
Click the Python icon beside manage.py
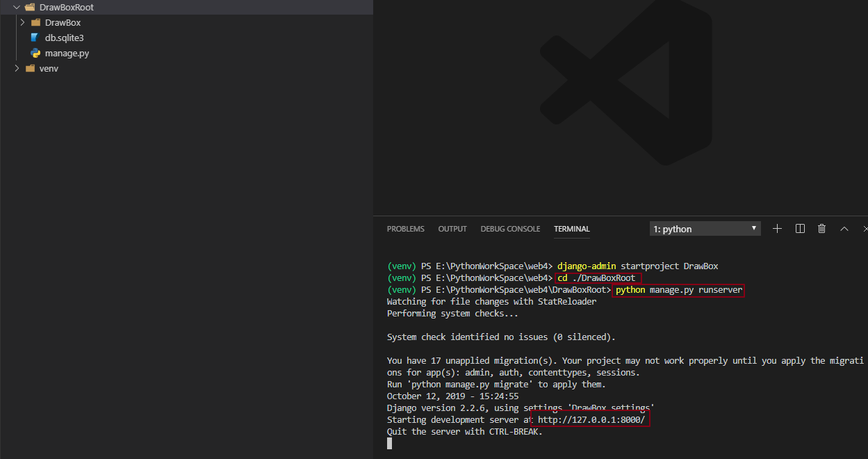(x=35, y=53)
